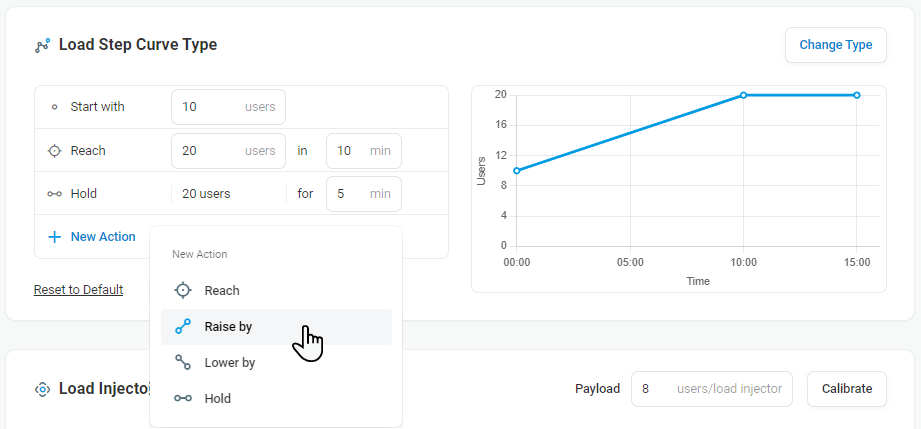Choose the Hold menu entry
The width and height of the screenshot is (921, 429).
point(276,398)
